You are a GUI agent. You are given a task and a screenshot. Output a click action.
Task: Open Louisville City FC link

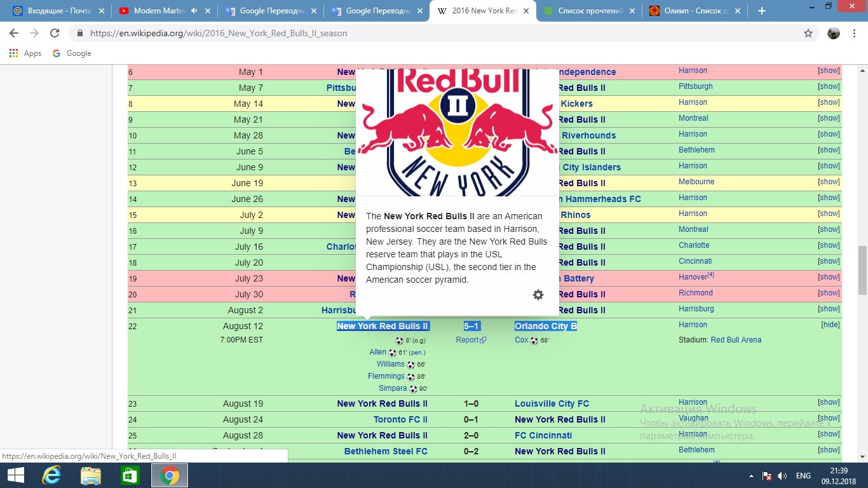pos(552,403)
